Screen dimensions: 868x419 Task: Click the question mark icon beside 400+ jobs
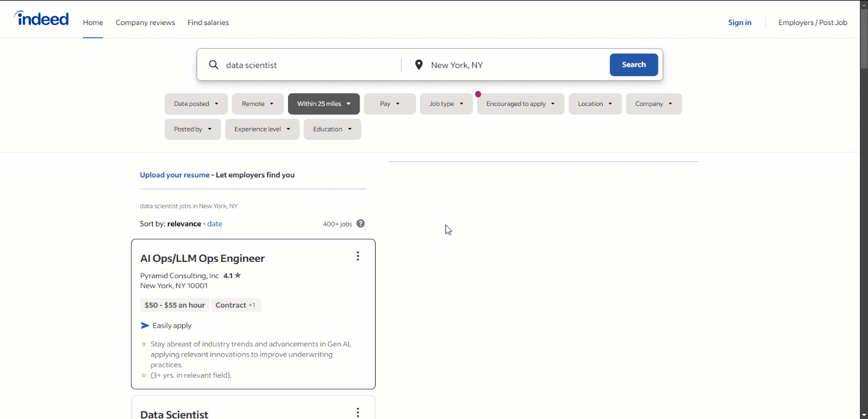360,223
